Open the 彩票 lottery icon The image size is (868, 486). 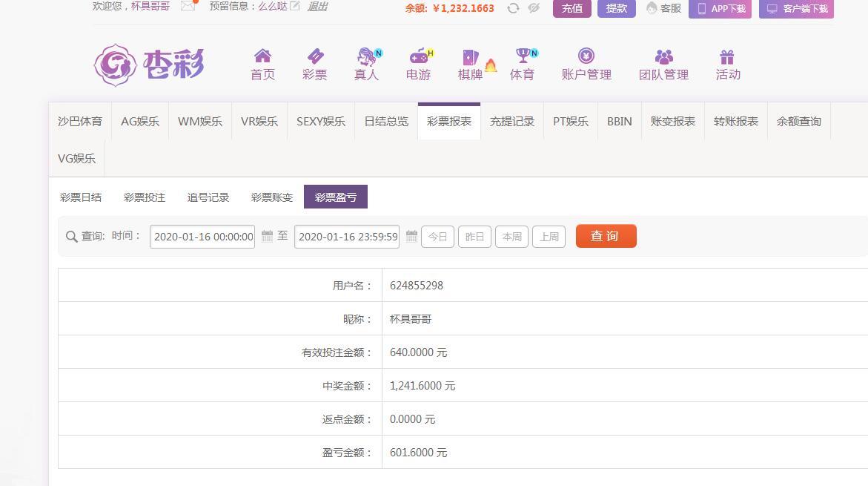pyautogui.click(x=315, y=56)
